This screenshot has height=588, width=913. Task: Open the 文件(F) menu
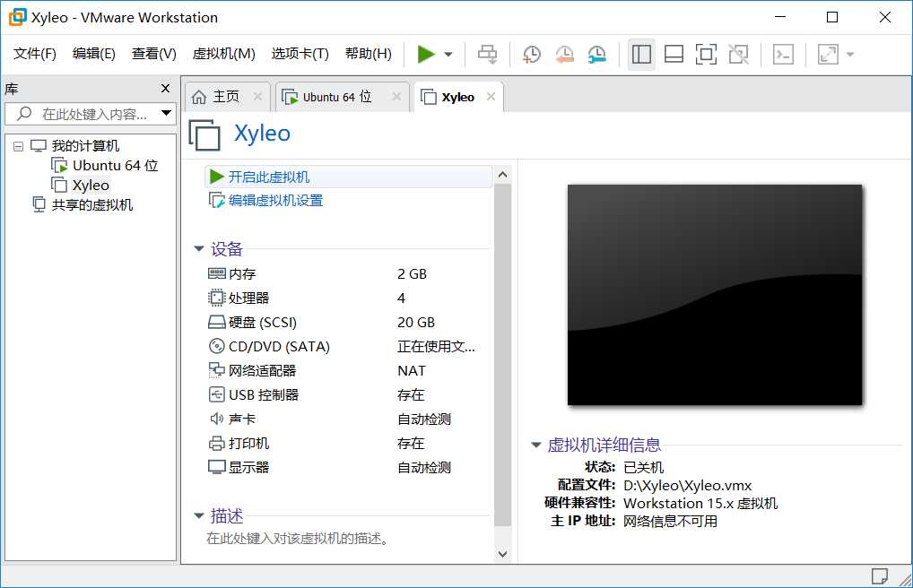click(x=35, y=54)
